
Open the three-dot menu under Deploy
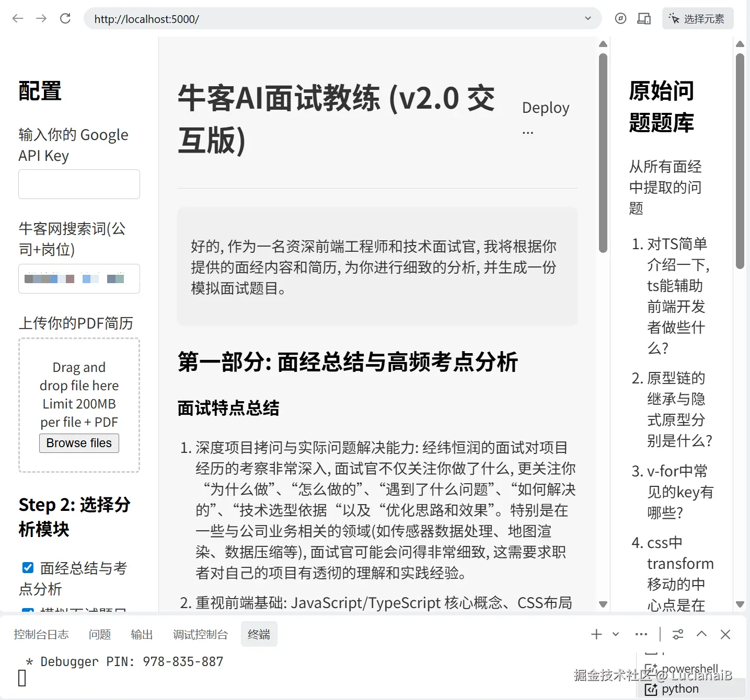click(528, 133)
